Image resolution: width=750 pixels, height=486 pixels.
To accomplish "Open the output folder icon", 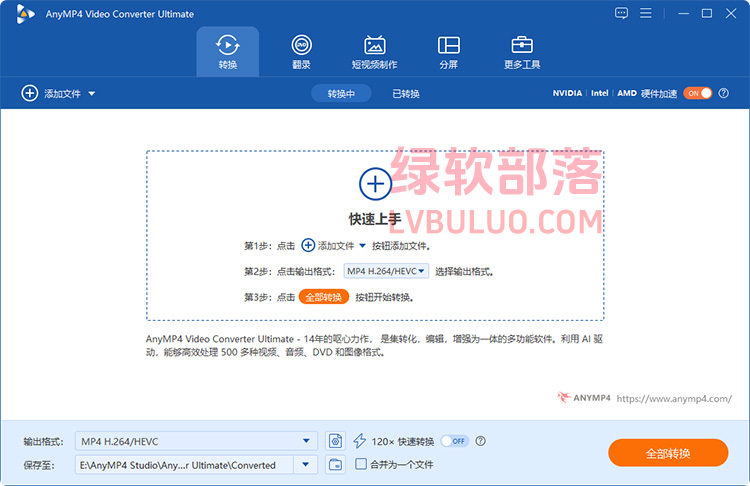I will tap(335, 464).
